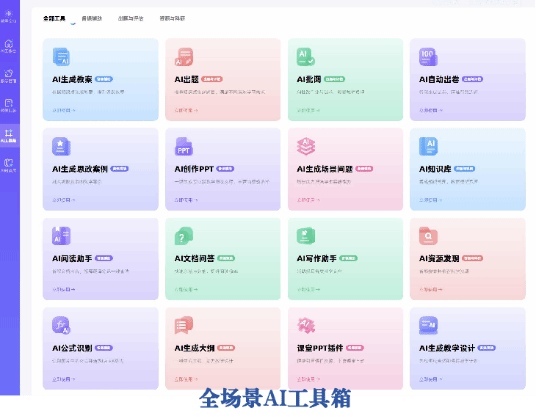Screen dimensions: 536x417
Task: Open the AI批阅 checkmark icon
Action: (x=306, y=57)
